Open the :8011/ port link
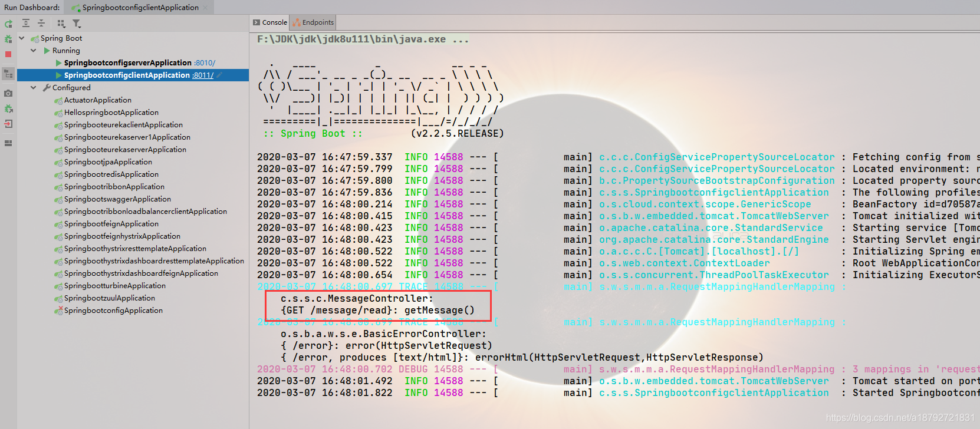Image resolution: width=980 pixels, height=429 pixels. coord(203,75)
